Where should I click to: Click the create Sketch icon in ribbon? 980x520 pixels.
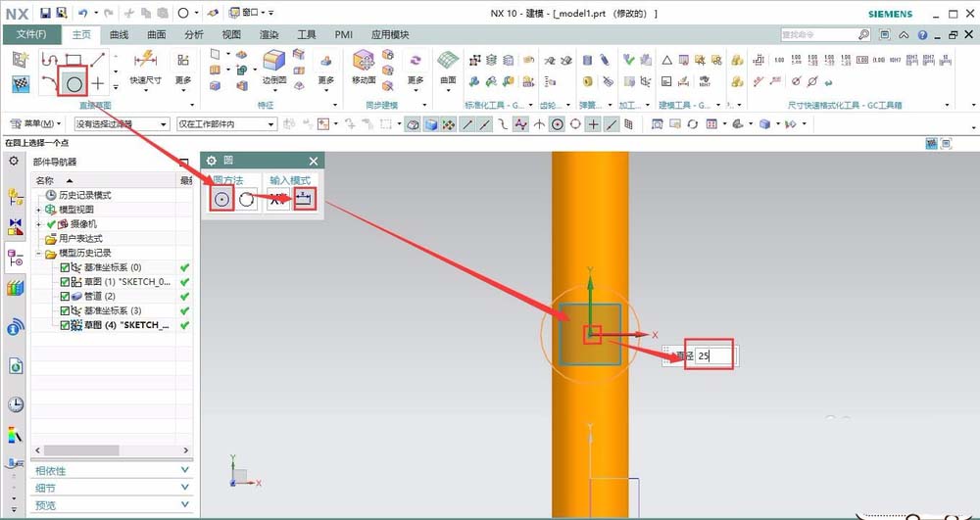pos(22,60)
